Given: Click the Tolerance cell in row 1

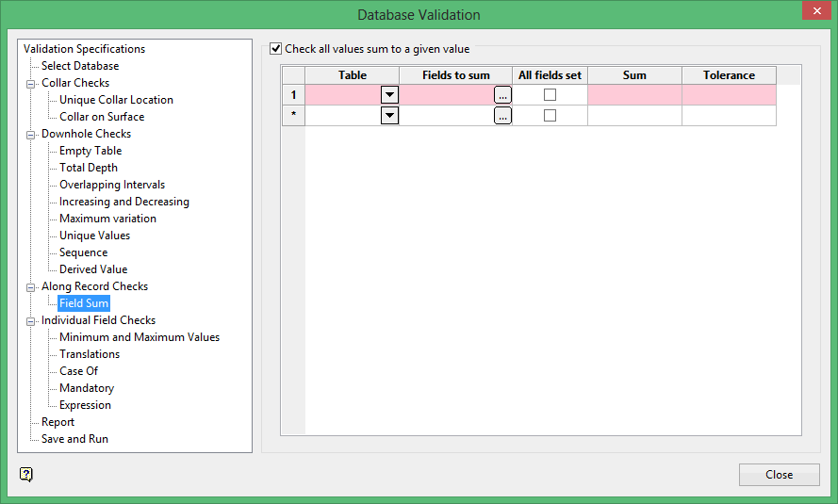Looking at the screenshot, I should pyautogui.click(x=729, y=94).
